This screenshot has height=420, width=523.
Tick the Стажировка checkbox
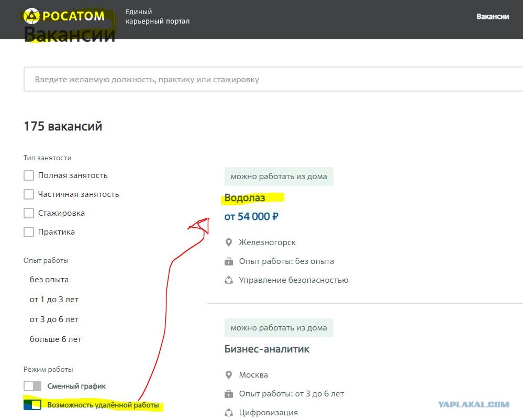pos(29,213)
